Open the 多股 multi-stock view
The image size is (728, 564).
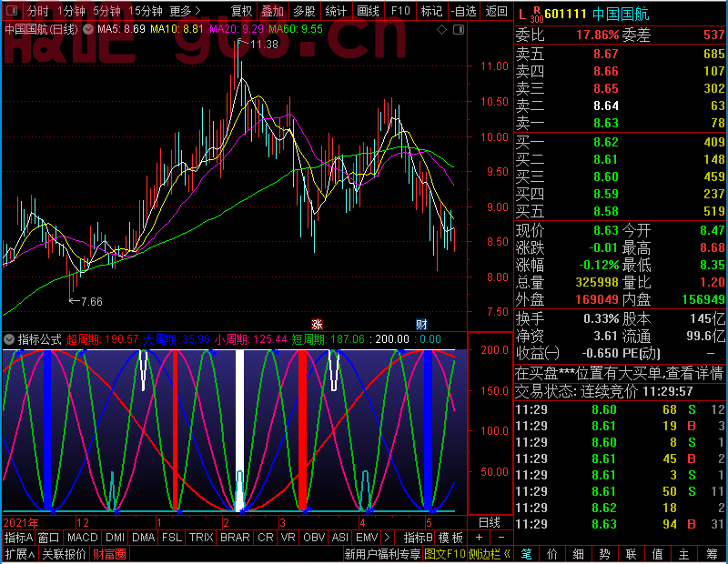coord(305,11)
